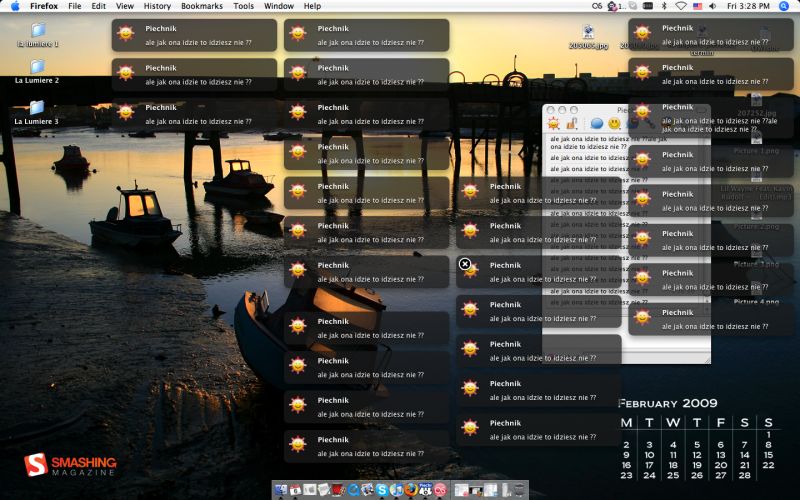Open the Tools menu
This screenshot has width=800, height=500.
pos(243,6)
